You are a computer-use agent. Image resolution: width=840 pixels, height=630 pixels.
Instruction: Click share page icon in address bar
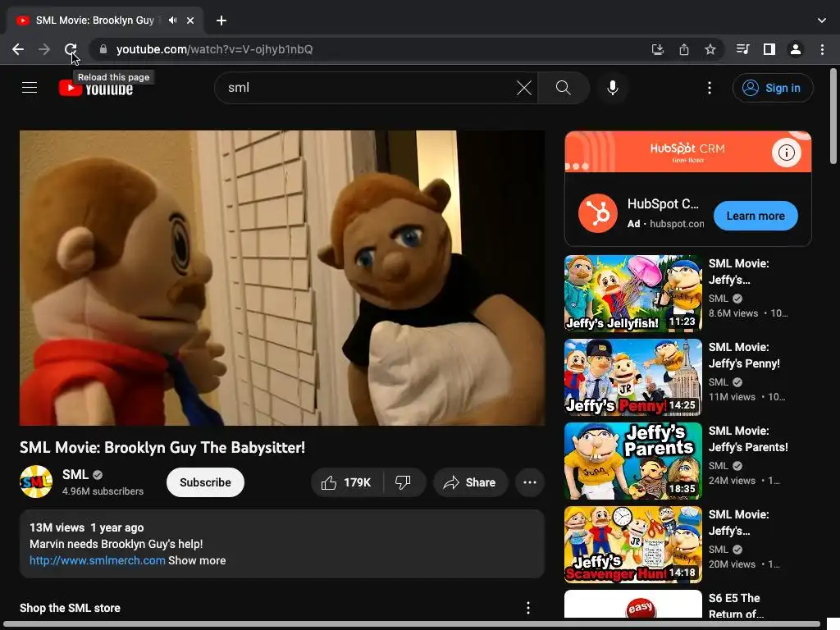pos(683,49)
